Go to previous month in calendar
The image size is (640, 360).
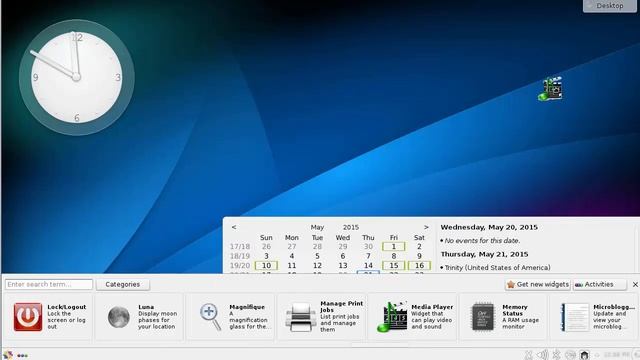234,227
